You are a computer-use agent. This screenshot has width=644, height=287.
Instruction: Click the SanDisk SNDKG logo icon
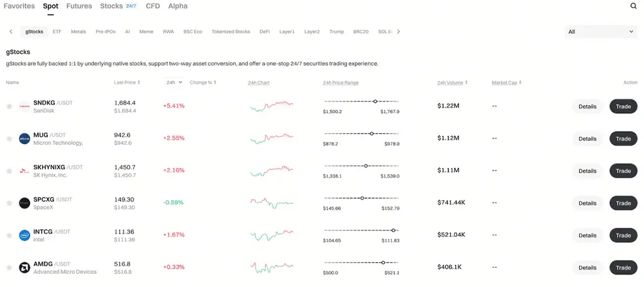click(25, 106)
